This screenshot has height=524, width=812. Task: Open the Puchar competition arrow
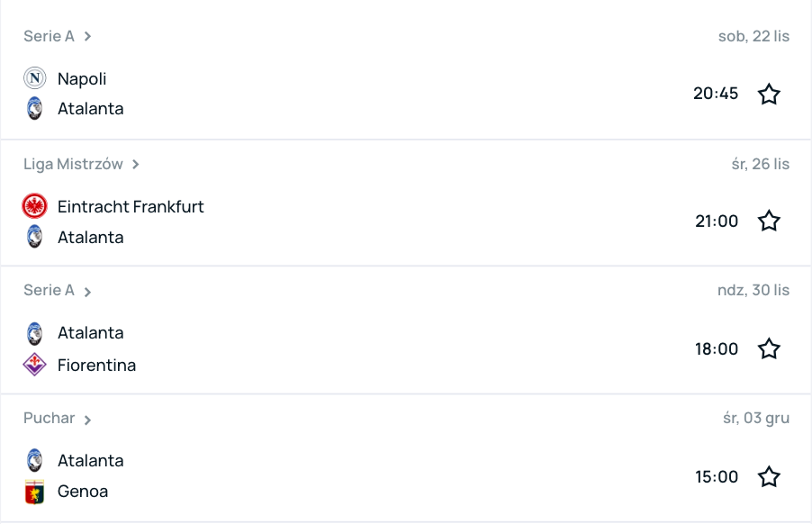[x=87, y=420]
